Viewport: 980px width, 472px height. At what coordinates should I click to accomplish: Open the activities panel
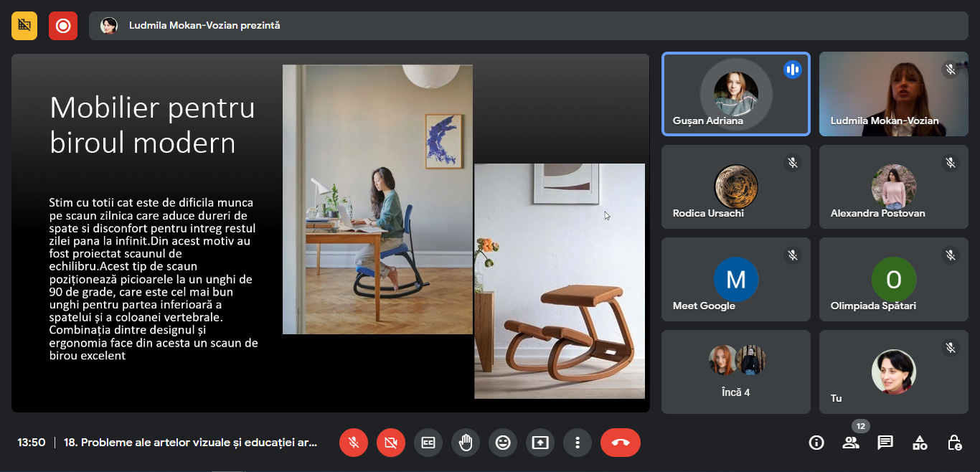pyautogui.click(x=920, y=443)
